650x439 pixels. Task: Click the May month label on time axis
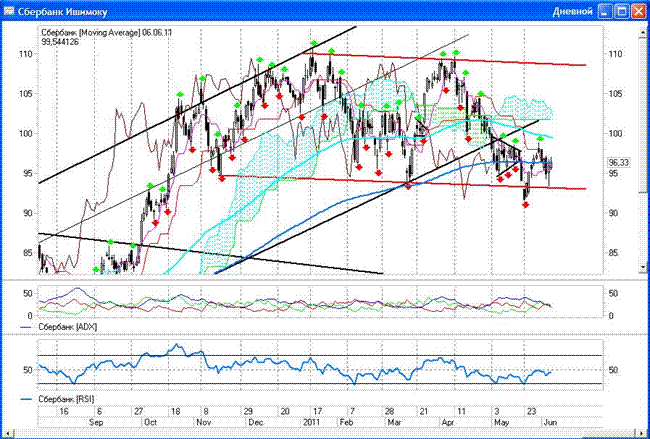(x=502, y=422)
